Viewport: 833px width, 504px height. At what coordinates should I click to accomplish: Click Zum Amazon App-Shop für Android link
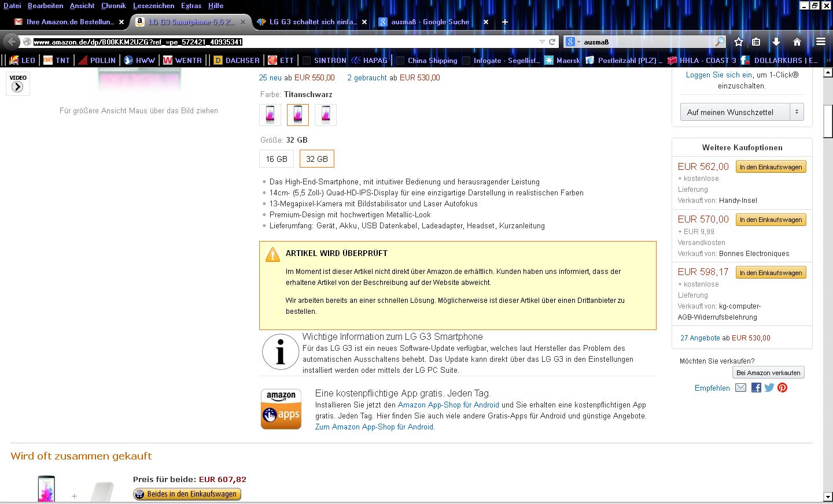point(374,427)
